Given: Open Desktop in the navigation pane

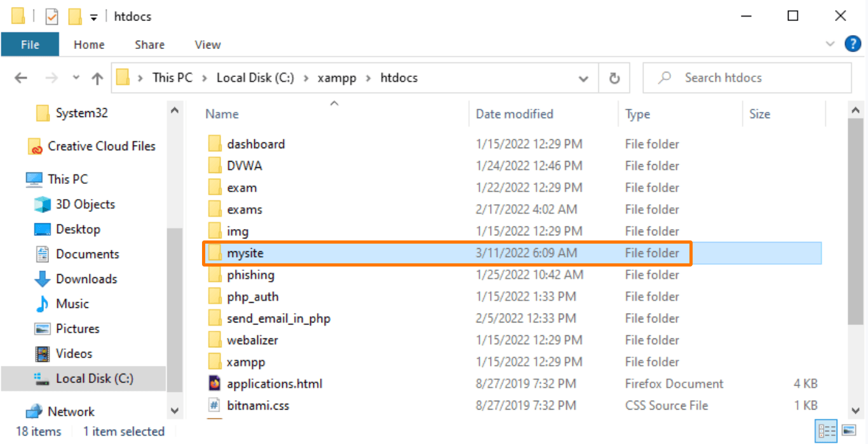Looking at the screenshot, I should coord(78,229).
